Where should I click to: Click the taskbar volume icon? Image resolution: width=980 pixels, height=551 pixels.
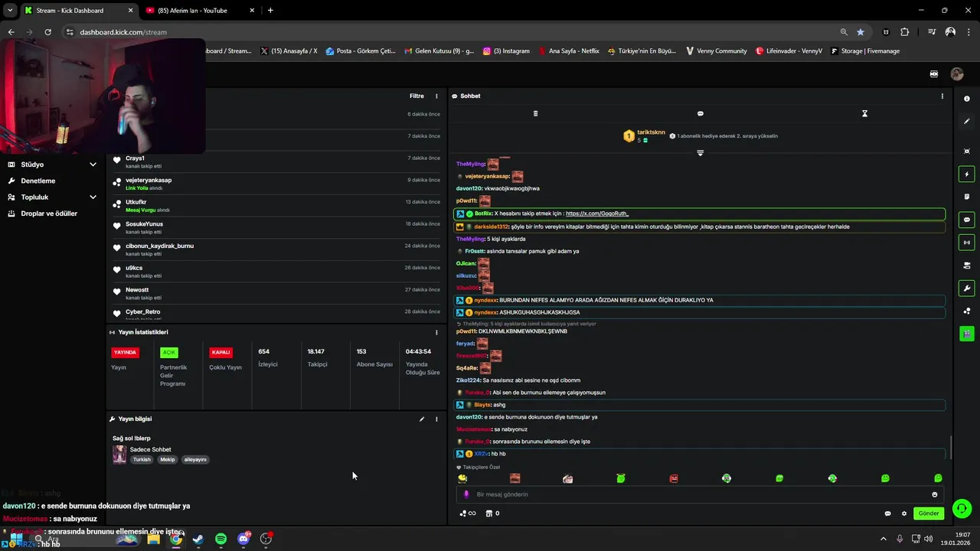click(x=928, y=539)
